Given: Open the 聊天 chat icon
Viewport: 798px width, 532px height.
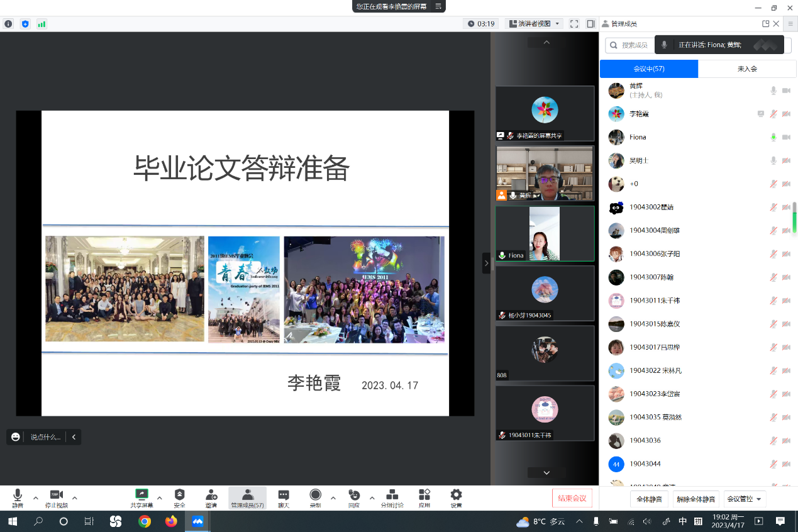Looking at the screenshot, I should 284,496.
